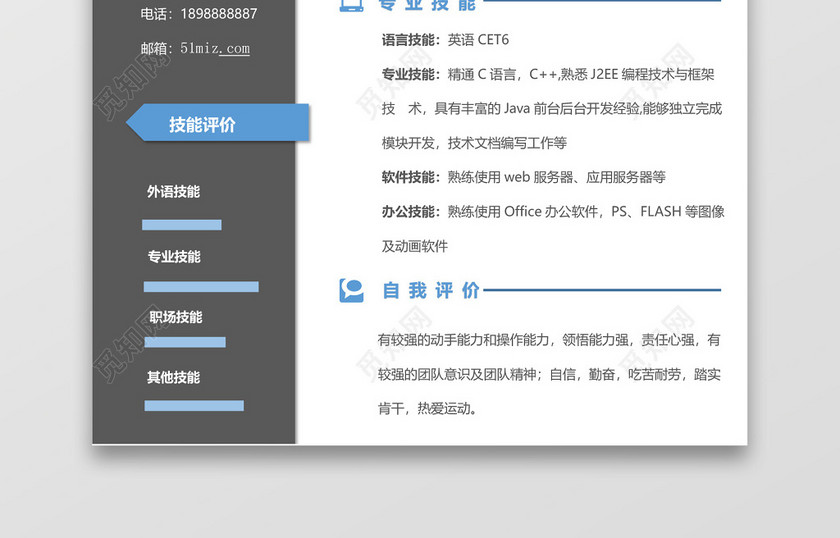Click the speech bubble icon beside 自我评价

(351, 291)
